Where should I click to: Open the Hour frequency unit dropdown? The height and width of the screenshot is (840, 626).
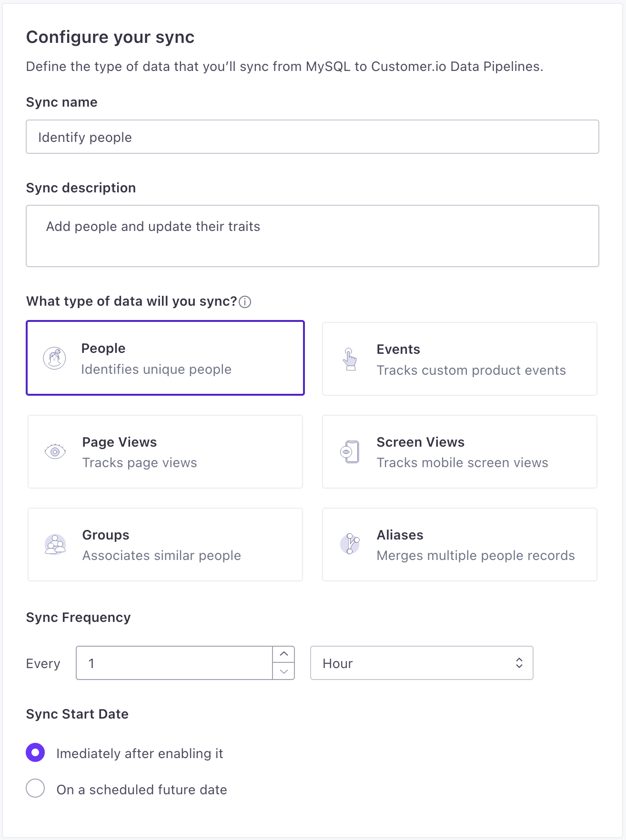[x=422, y=663]
